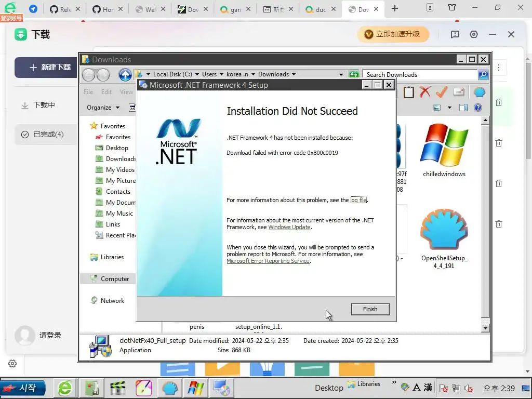Expand dropdown arrow after Downloads breadcrumb
The height and width of the screenshot is (399, 532).
(x=294, y=74)
